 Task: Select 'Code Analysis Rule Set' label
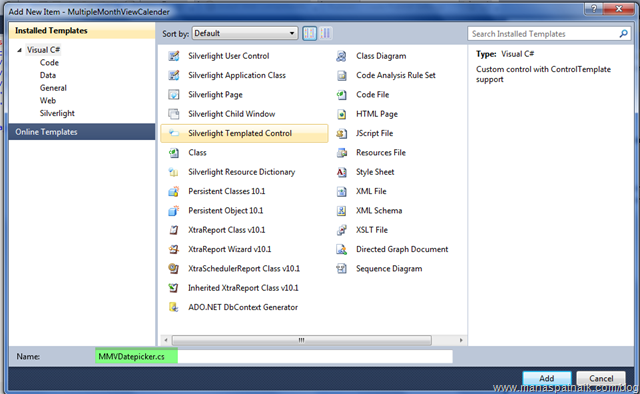[x=396, y=75]
